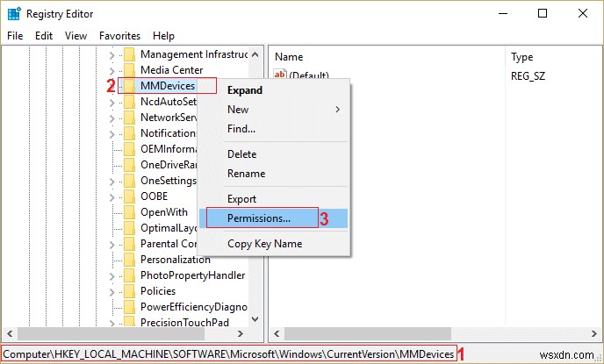
Task: Click tree pane horizontal scroll left arrow
Action: click(10, 333)
